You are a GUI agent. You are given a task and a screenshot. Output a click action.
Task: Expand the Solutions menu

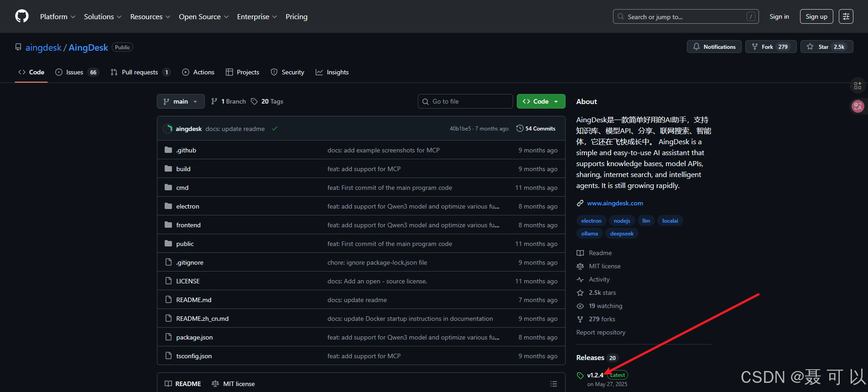(x=103, y=16)
